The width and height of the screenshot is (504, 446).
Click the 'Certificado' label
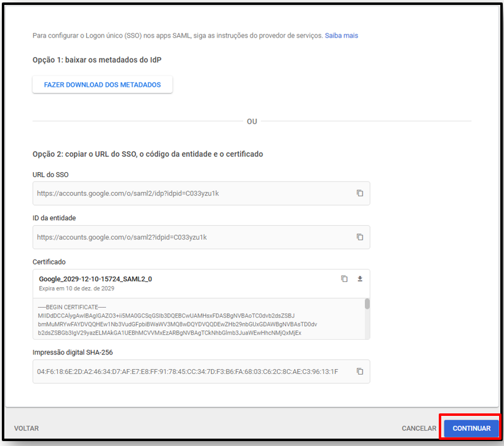(x=49, y=262)
